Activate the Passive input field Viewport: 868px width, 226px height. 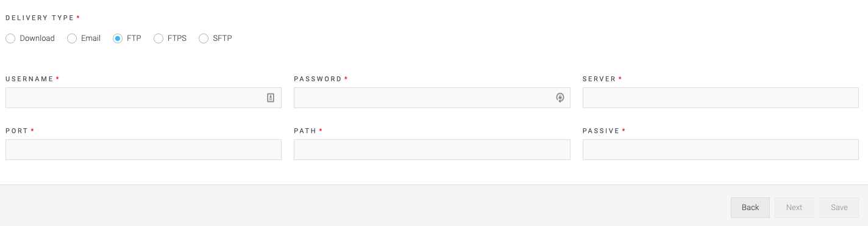point(720,150)
